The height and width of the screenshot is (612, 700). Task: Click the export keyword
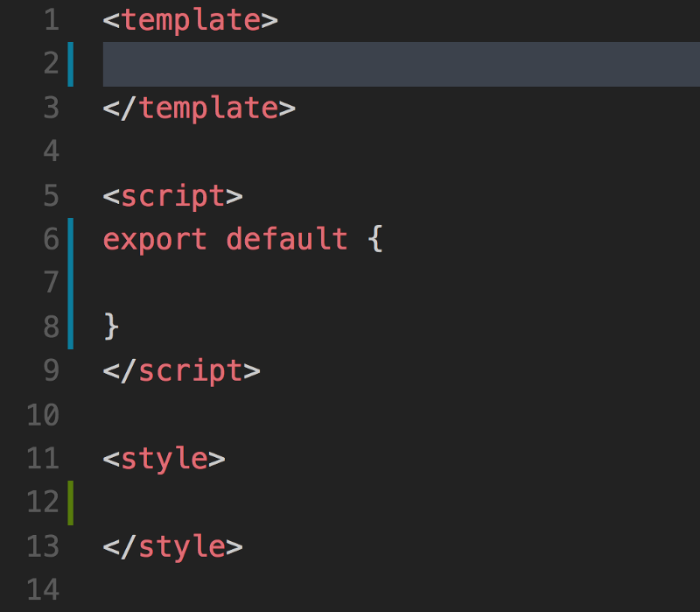pyautogui.click(x=155, y=239)
